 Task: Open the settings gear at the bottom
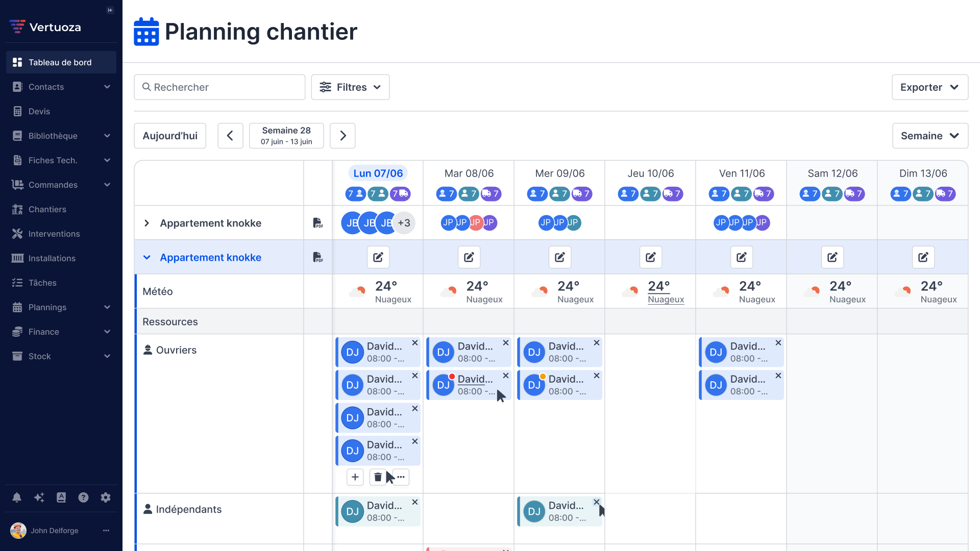pyautogui.click(x=106, y=497)
